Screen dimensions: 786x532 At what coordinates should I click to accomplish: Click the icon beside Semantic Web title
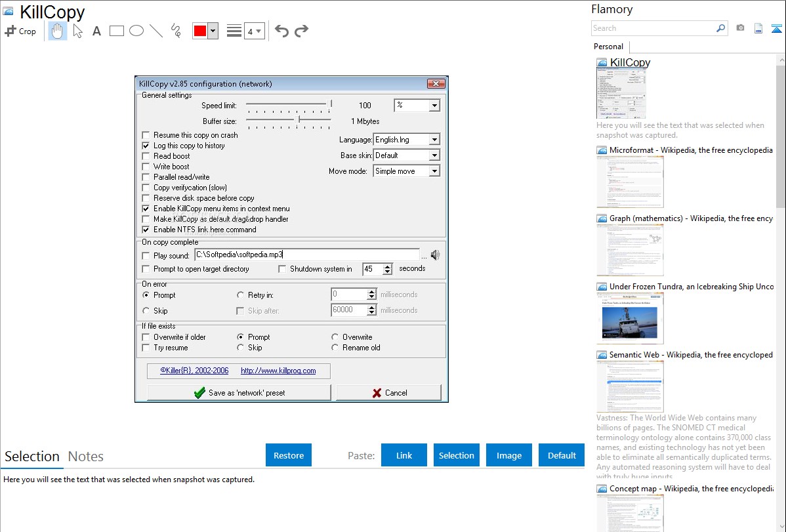tap(602, 355)
